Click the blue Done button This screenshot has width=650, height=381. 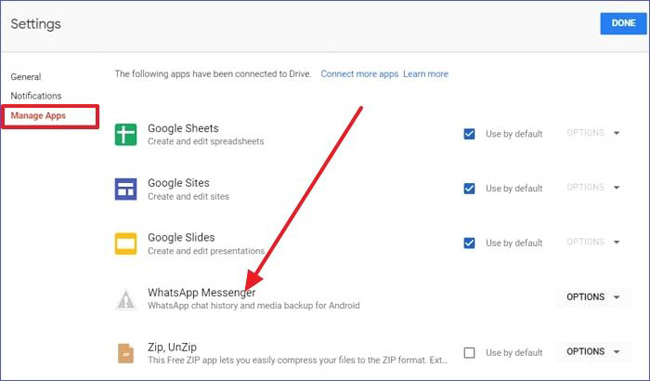tap(623, 23)
